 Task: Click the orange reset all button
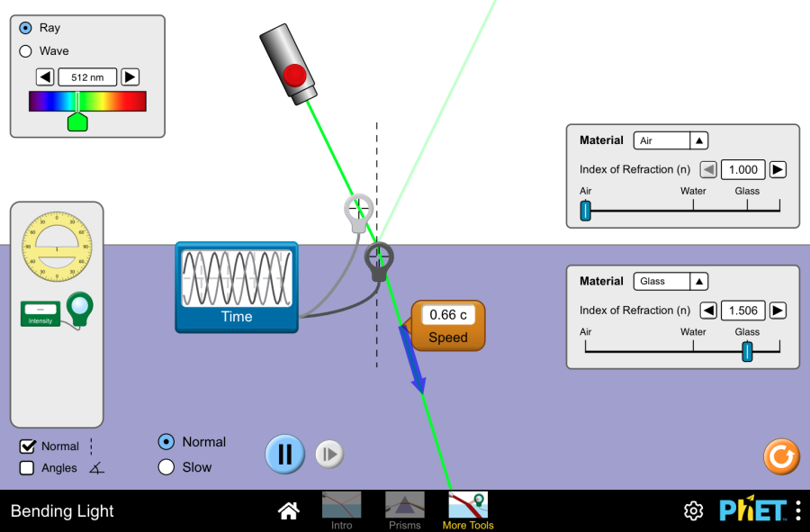tap(780, 456)
